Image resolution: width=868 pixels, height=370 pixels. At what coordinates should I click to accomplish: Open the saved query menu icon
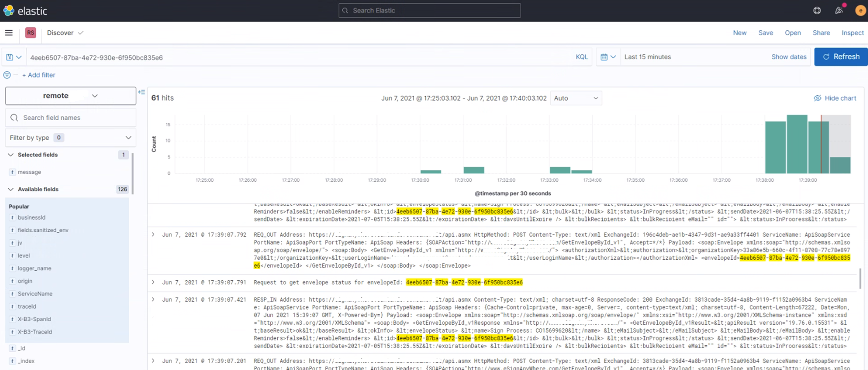[14, 57]
